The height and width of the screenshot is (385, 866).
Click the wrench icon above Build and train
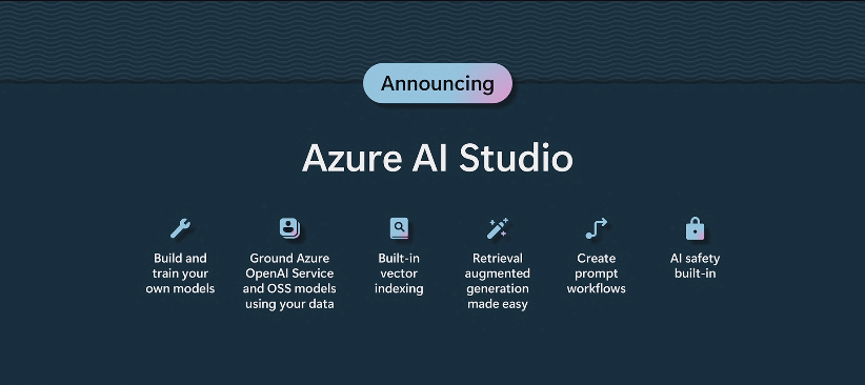[x=180, y=228]
